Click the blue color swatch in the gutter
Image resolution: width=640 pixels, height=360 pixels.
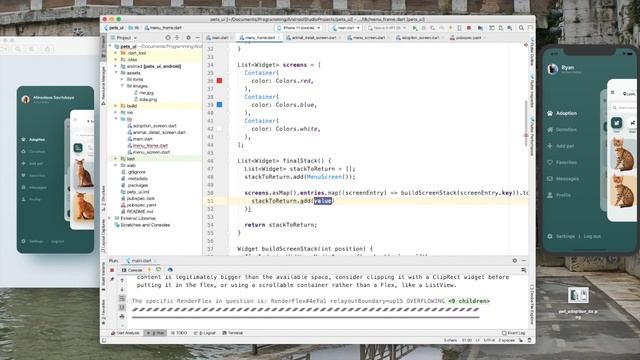(219, 105)
